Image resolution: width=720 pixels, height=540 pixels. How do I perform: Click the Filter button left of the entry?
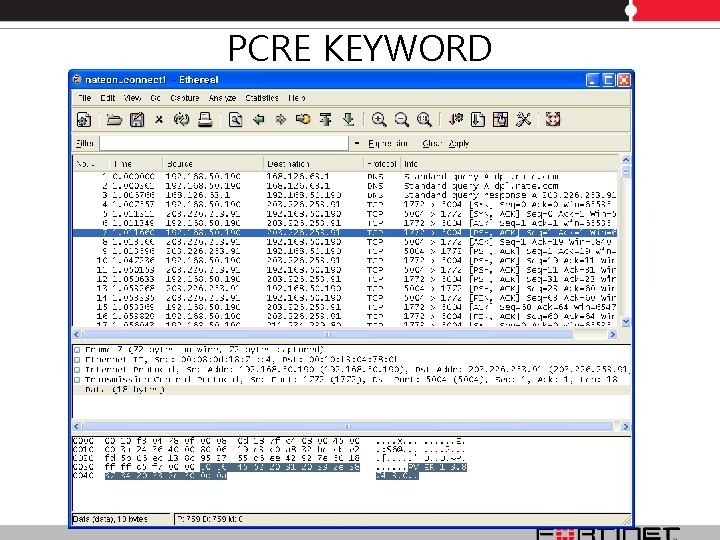pyautogui.click(x=84, y=143)
